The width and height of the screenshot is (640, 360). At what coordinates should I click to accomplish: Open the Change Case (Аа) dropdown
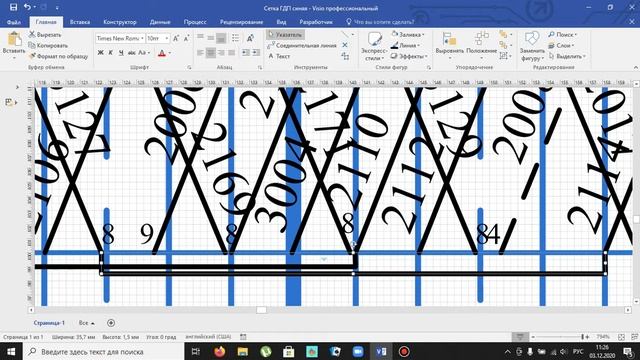coord(144,53)
